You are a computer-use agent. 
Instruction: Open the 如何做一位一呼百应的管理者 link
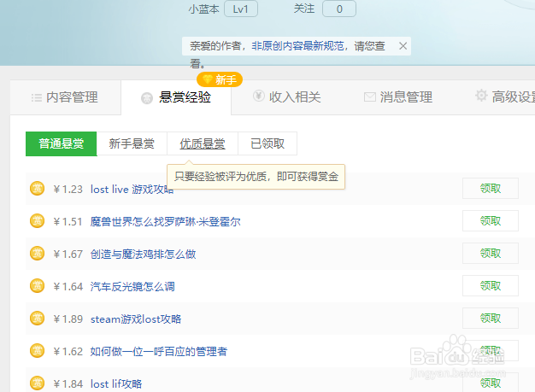[x=159, y=352]
